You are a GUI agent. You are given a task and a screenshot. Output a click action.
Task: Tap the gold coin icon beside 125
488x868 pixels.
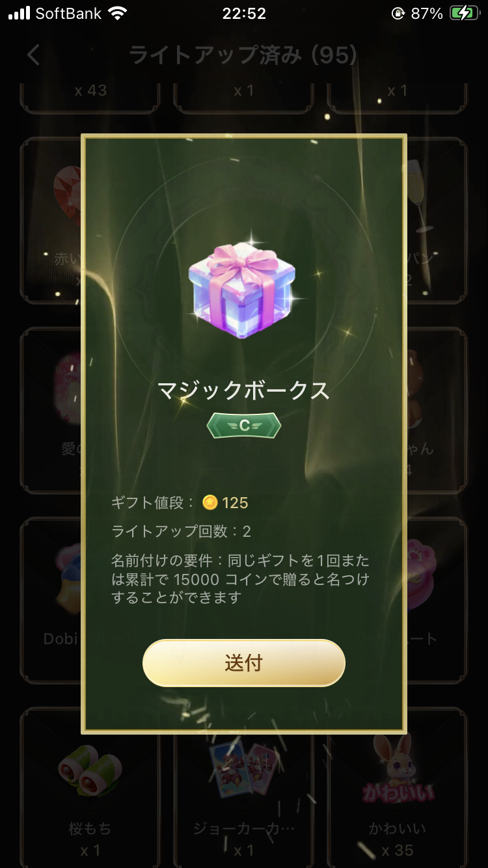coord(210,502)
